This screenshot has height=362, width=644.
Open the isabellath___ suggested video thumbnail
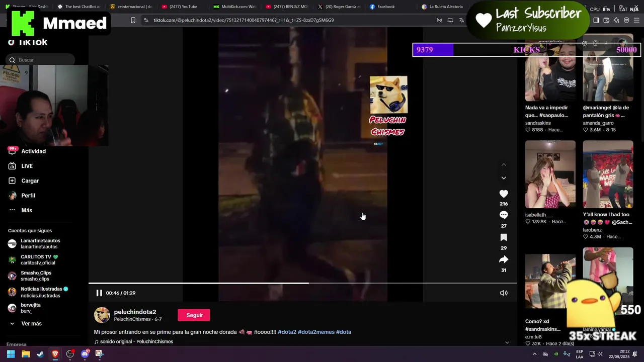[550, 174]
